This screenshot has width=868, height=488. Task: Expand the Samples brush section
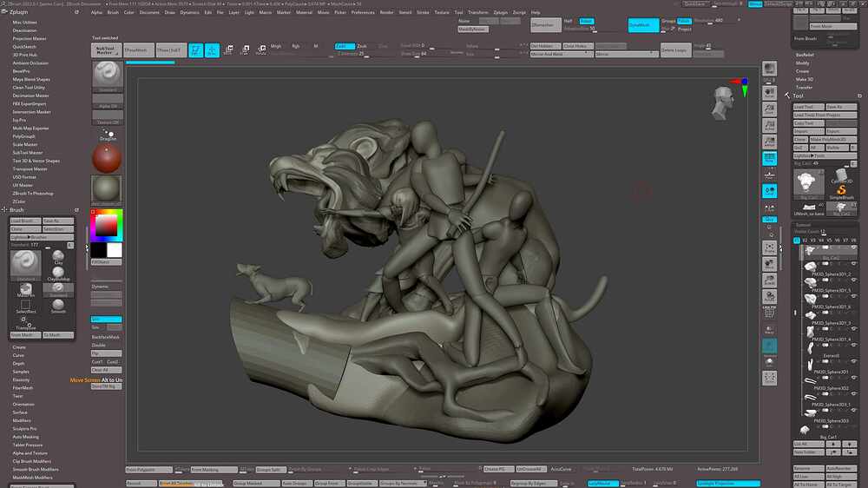21,372
